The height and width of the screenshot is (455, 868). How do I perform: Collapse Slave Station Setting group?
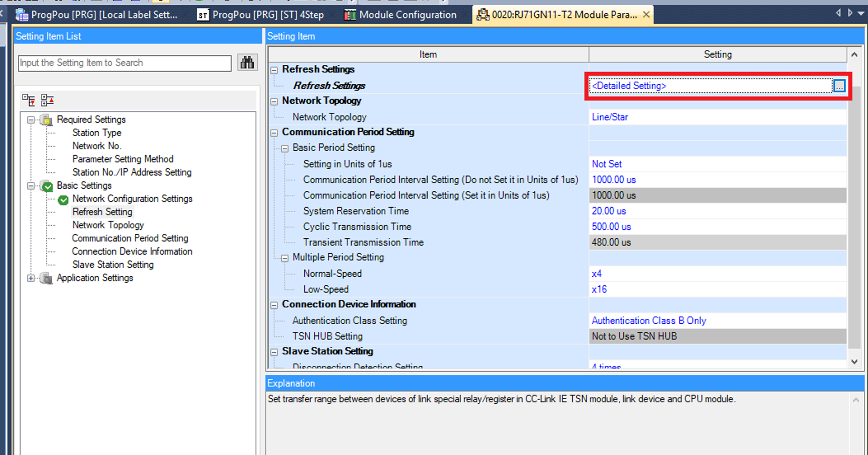click(274, 352)
